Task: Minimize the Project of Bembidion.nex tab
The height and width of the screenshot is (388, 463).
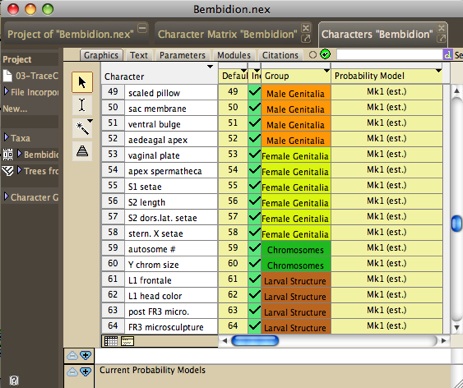Action: [x=142, y=28]
